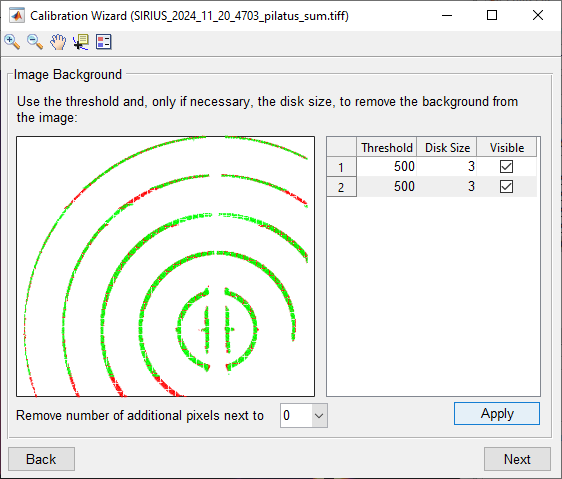Maximize the Calibration Wizard window
The image size is (562, 479).
(x=492, y=15)
